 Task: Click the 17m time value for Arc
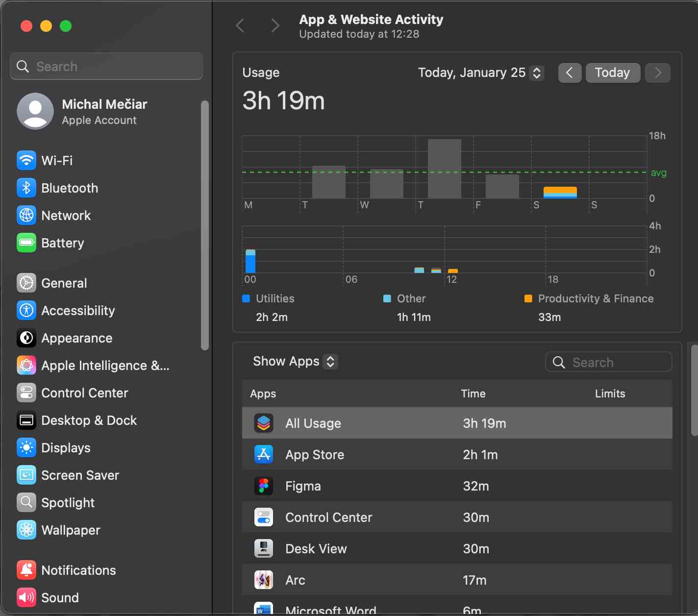[x=474, y=580]
